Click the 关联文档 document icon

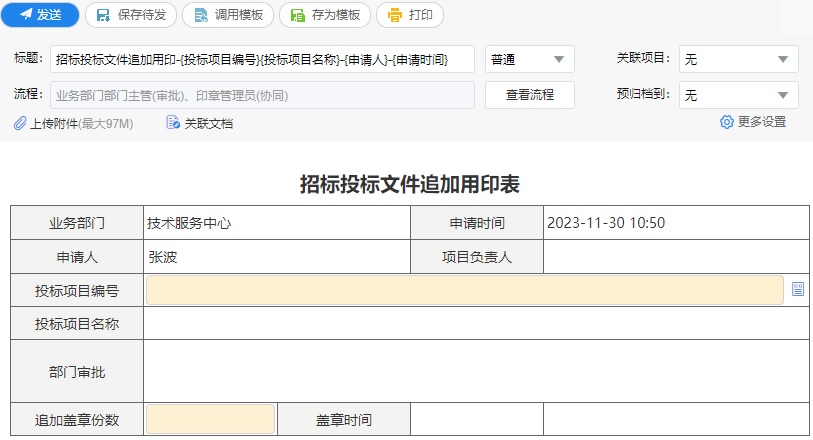tap(173, 123)
